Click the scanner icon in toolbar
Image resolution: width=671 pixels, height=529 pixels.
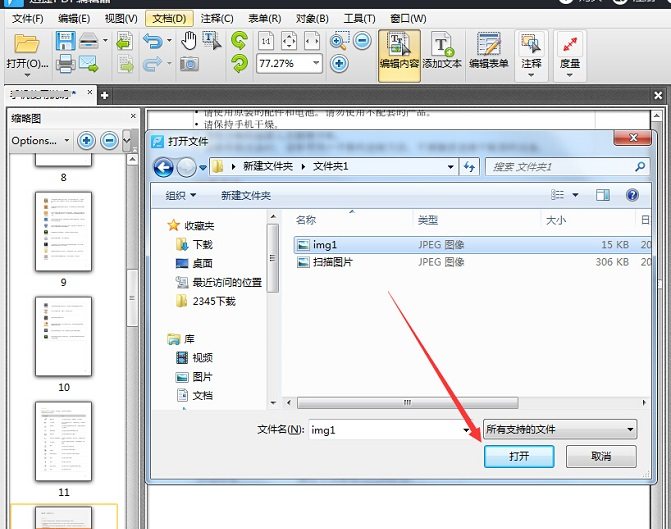click(x=89, y=41)
